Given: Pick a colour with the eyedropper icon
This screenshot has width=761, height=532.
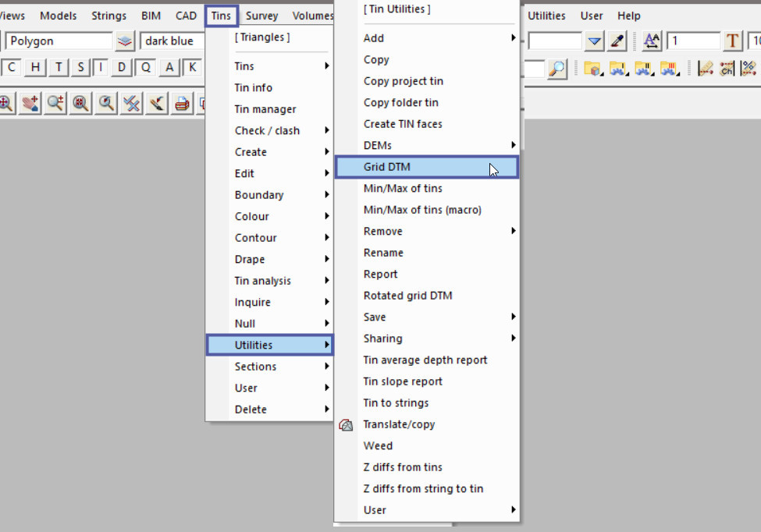Looking at the screenshot, I should pos(618,41).
